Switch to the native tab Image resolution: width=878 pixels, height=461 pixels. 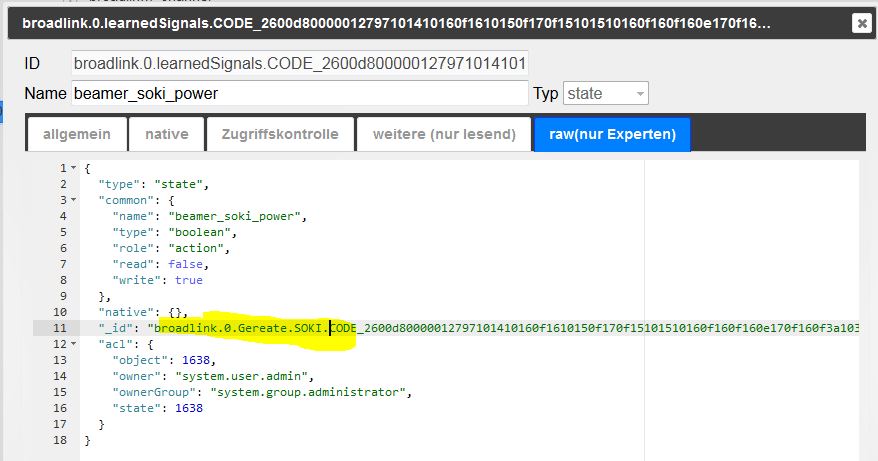click(166, 134)
